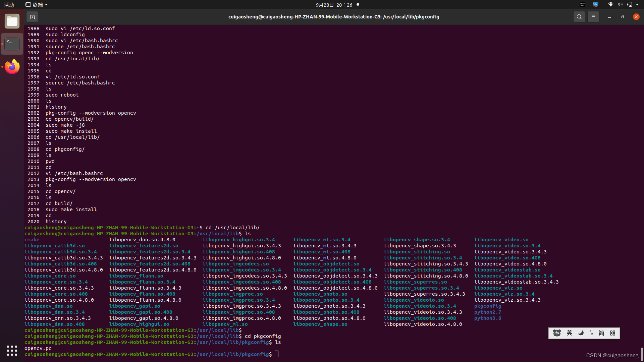
Task: Open the terminal search tool
Action: (579, 17)
